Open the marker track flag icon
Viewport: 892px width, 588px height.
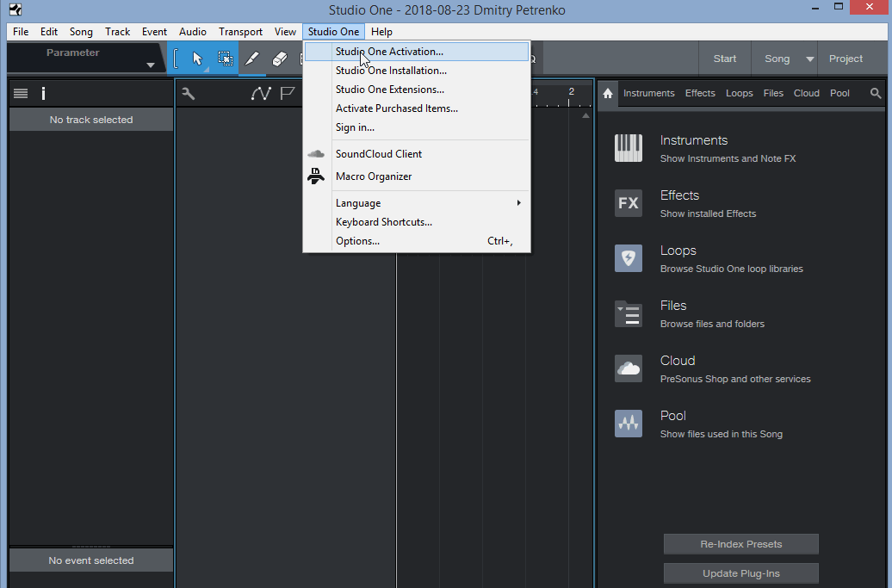pos(288,93)
